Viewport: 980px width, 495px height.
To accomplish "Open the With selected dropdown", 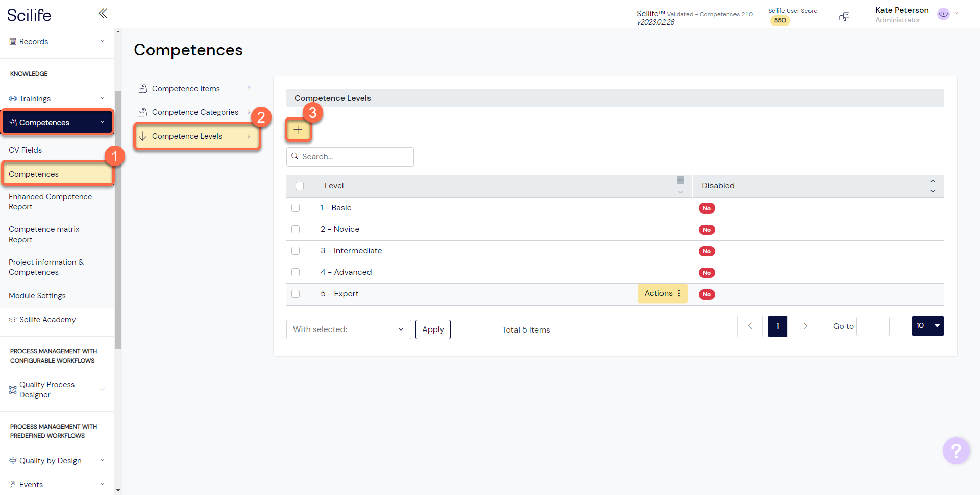I will click(349, 329).
